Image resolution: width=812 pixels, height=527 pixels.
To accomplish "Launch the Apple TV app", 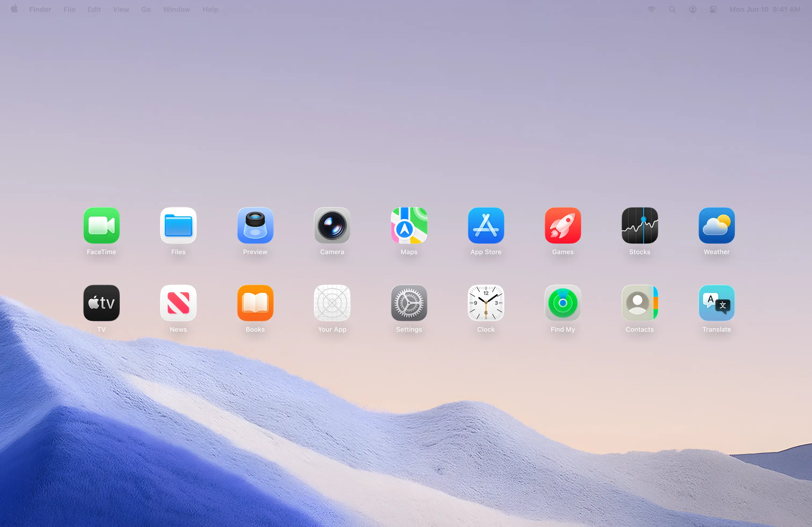I will pyautogui.click(x=101, y=303).
